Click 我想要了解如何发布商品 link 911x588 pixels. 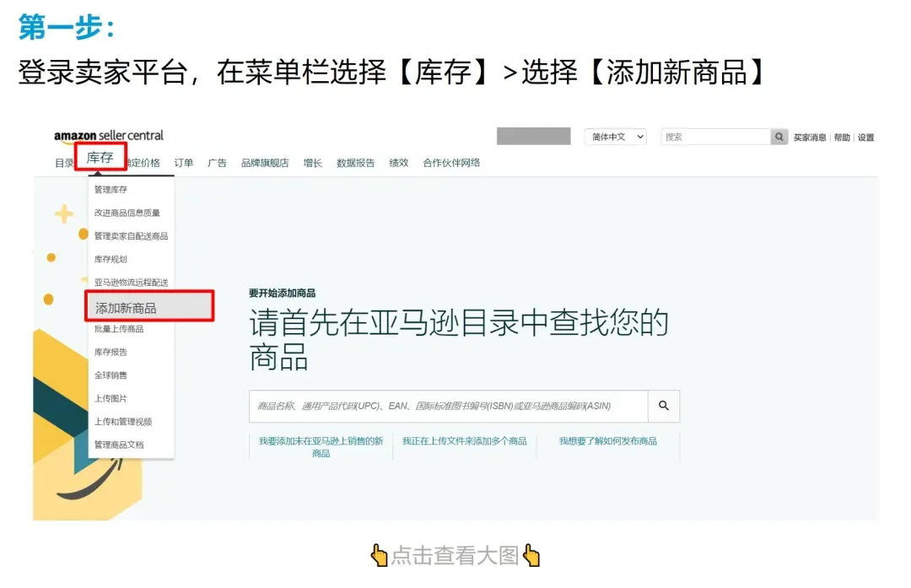pos(607,441)
